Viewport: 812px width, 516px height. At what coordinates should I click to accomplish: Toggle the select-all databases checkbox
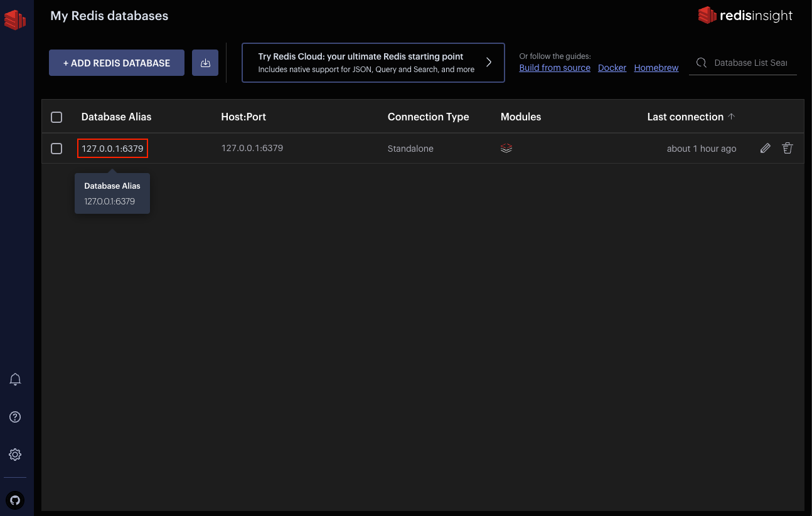pos(56,117)
